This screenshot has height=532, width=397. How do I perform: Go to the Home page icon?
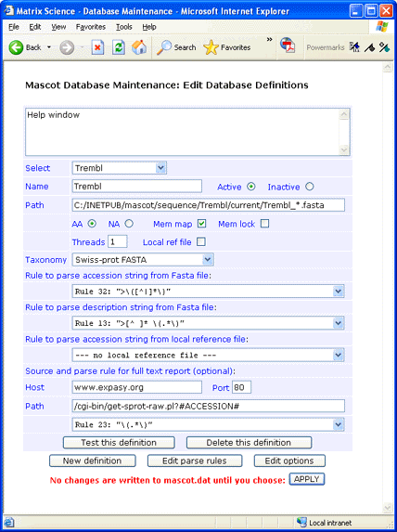coord(138,47)
